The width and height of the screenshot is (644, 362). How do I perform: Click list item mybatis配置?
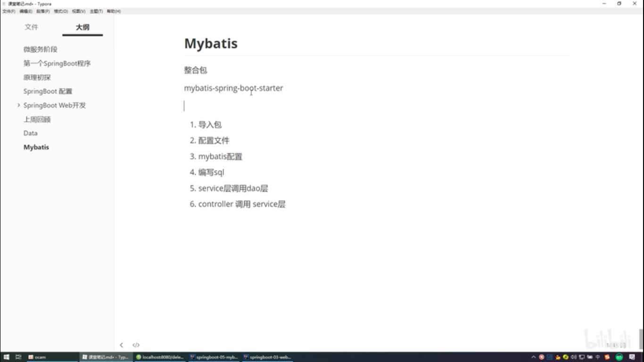point(220,156)
